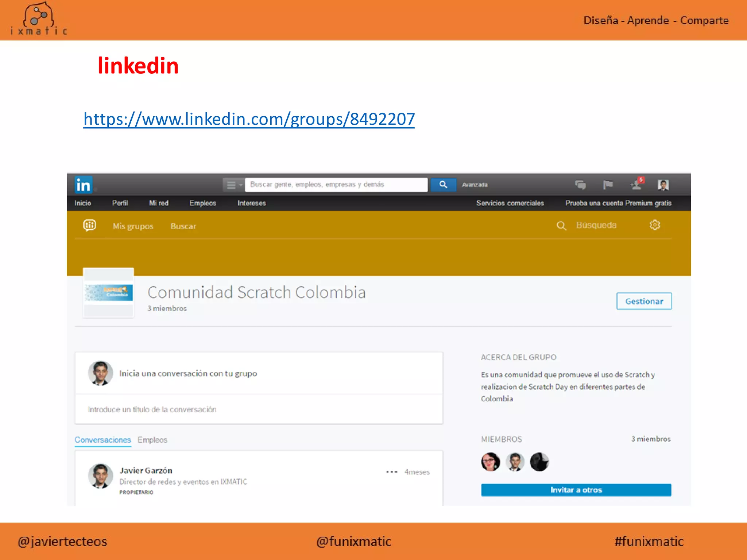Image resolution: width=747 pixels, height=560 pixels.
Task: Click the LinkedIn logo icon
Action: (84, 185)
